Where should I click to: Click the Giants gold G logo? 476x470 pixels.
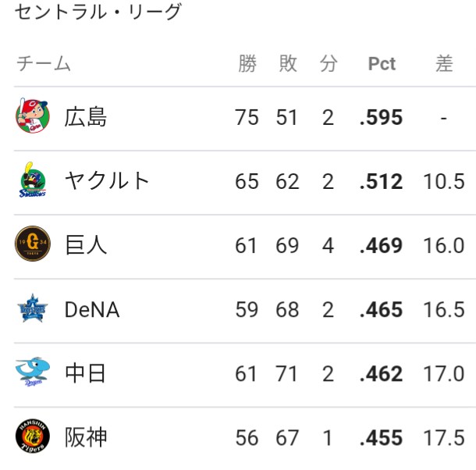click(x=33, y=244)
